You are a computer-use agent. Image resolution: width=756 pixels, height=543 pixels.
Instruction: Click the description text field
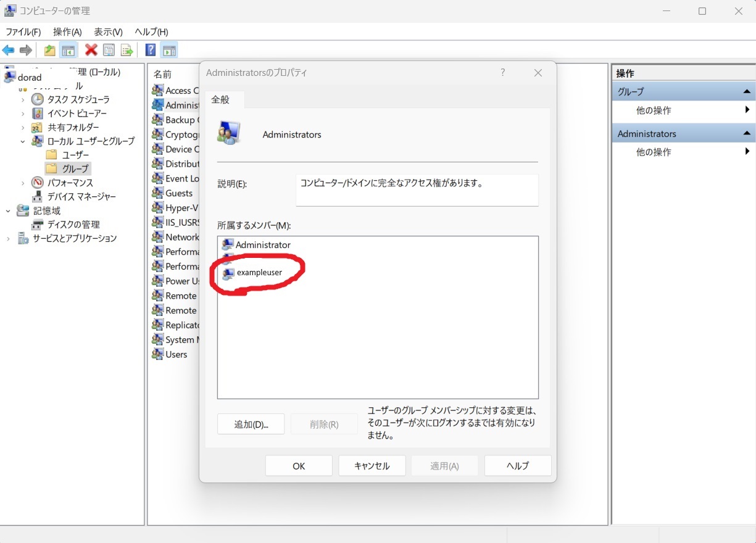(417, 190)
